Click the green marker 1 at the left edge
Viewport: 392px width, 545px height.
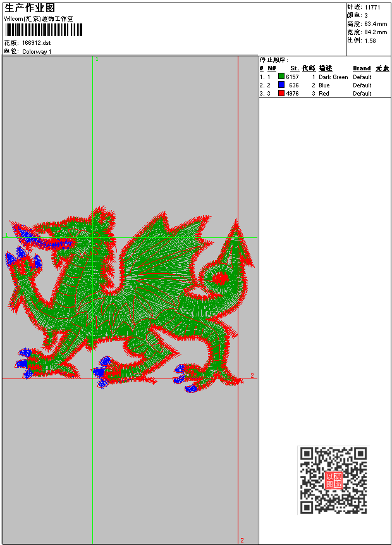click(x=6, y=235)
